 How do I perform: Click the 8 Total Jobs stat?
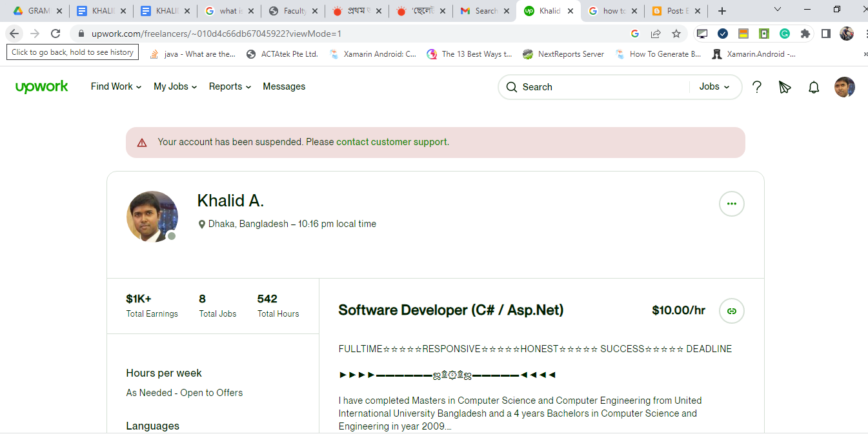click(x=217, y=306)
